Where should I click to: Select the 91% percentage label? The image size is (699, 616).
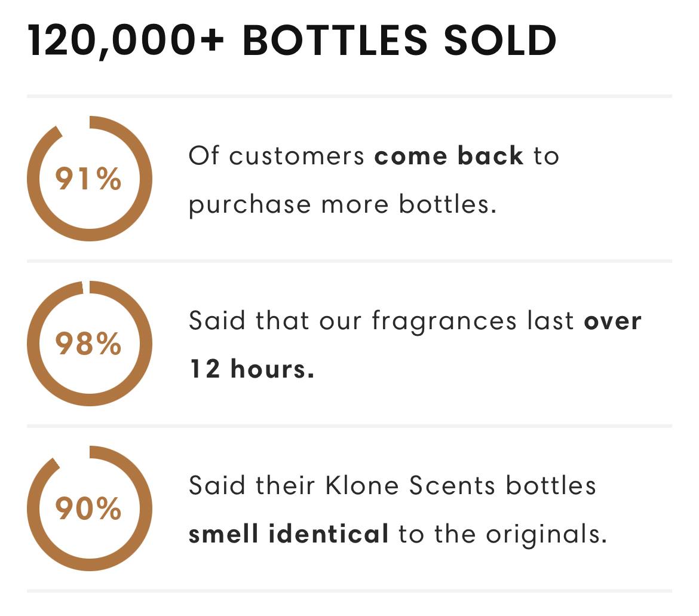(88, 179)
